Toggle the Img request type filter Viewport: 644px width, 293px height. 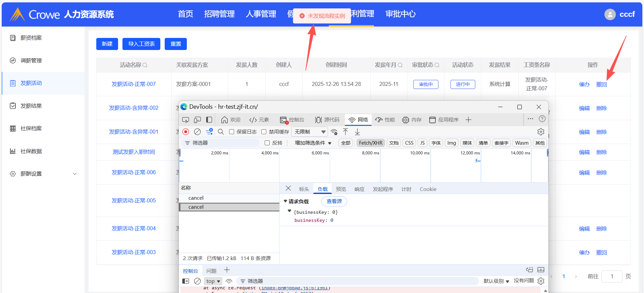click(x=451, y=143)
